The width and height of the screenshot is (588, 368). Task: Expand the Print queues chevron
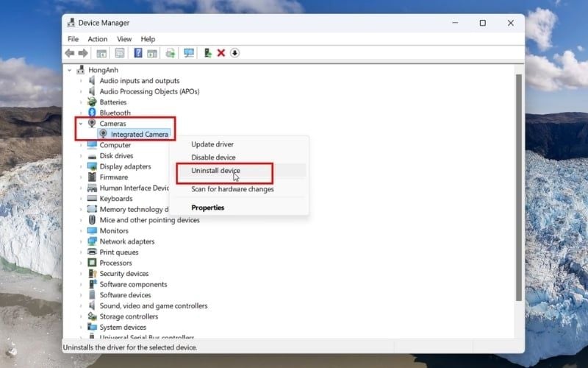click(x=81, y=252)
